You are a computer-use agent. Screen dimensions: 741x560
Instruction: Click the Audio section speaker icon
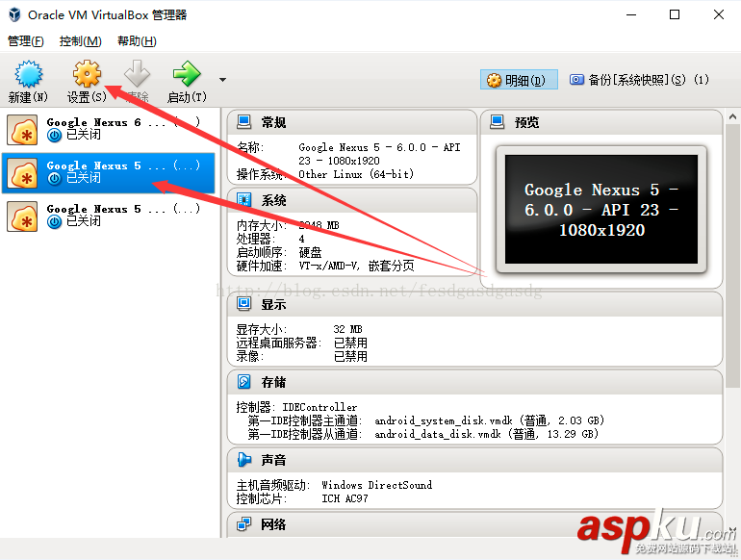tap(243, 459)
